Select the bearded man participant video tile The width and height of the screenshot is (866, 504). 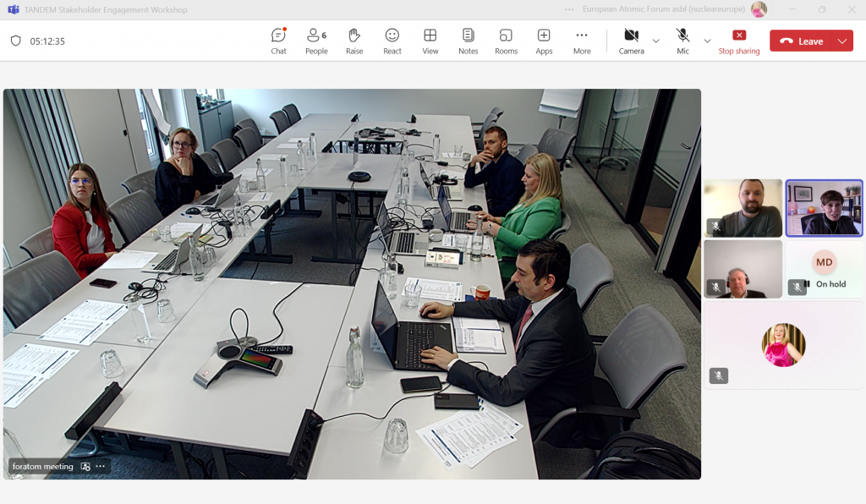pos(743,208)
